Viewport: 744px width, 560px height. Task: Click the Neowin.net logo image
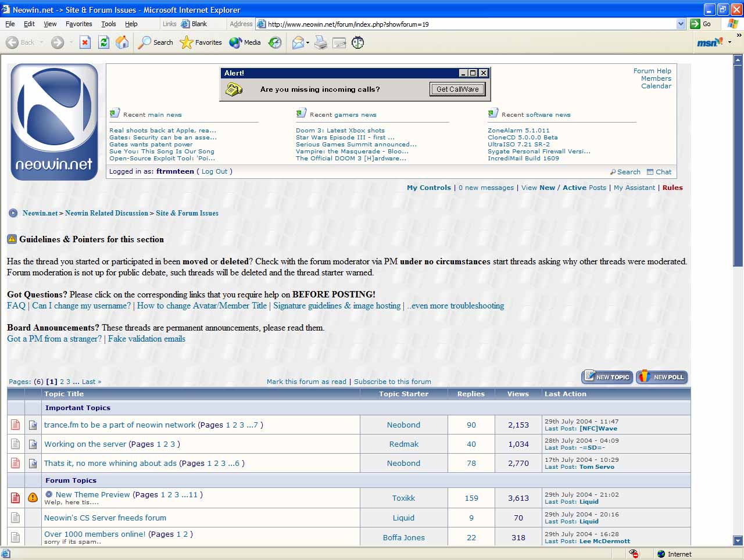pos(55,122)
